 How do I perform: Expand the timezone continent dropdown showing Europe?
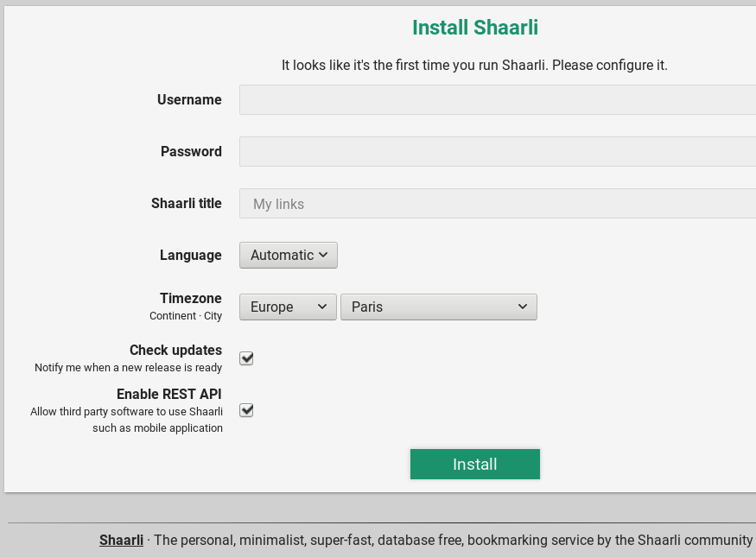point(288,307)
